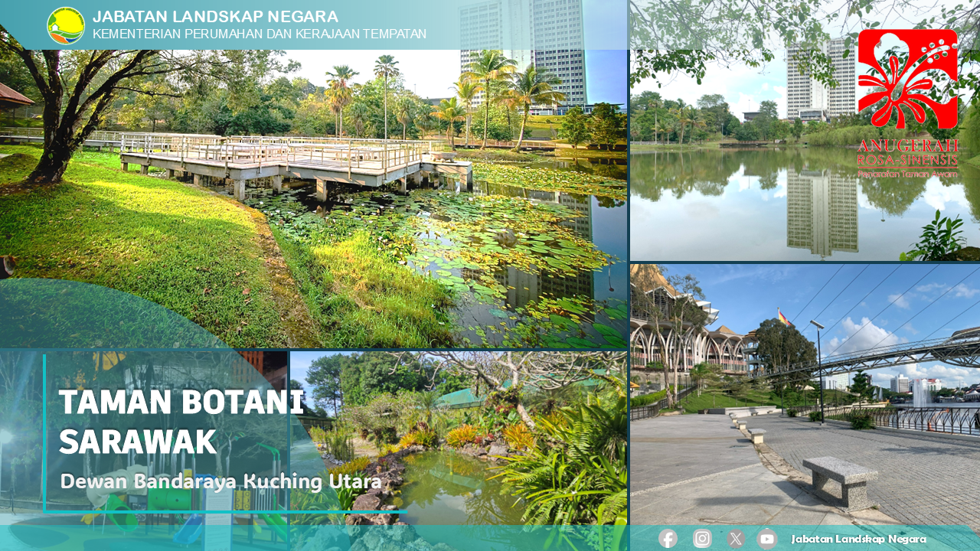Viewport: 980px width, 551px height.
Task: Open the Instagram icon link
Action: [702, 539]
